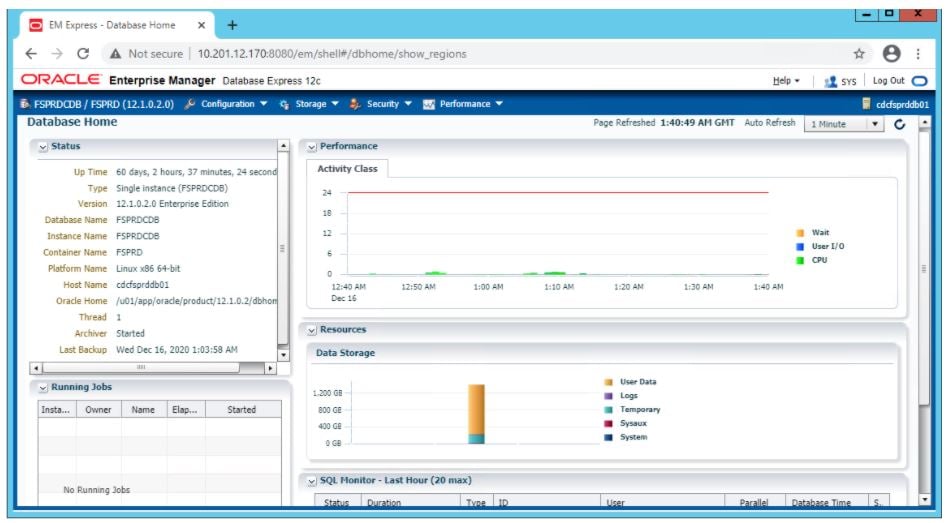
Task: Click the Log Out link
Action: click(x=888, y=81)
